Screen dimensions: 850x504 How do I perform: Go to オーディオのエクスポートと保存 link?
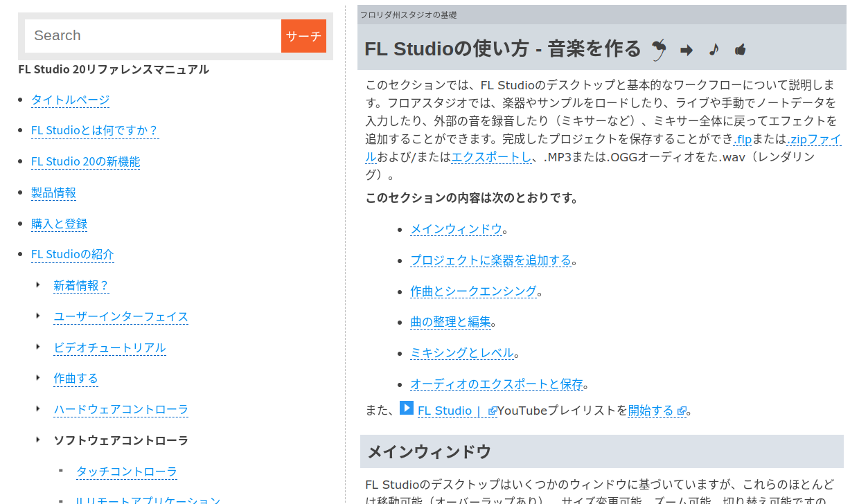click(x=497, y=384)
